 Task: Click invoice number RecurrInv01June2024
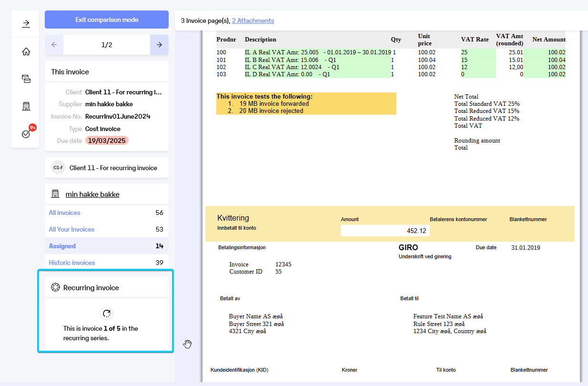118,116
